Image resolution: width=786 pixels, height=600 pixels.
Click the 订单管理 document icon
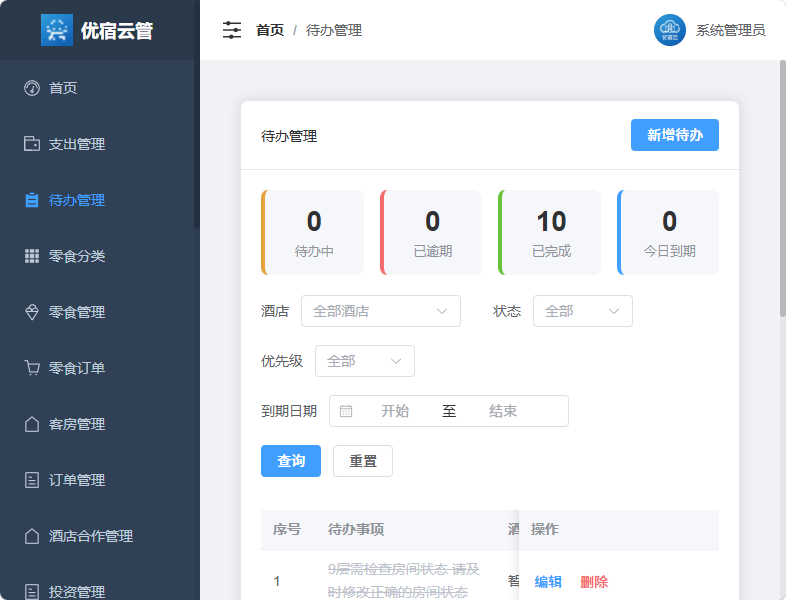click(x=32, y=480)
